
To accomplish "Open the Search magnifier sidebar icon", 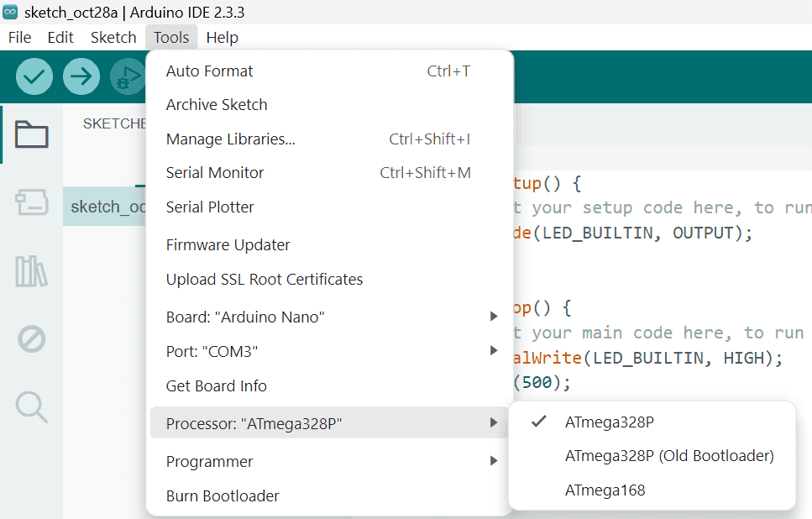I will click(x=32, y=406).
